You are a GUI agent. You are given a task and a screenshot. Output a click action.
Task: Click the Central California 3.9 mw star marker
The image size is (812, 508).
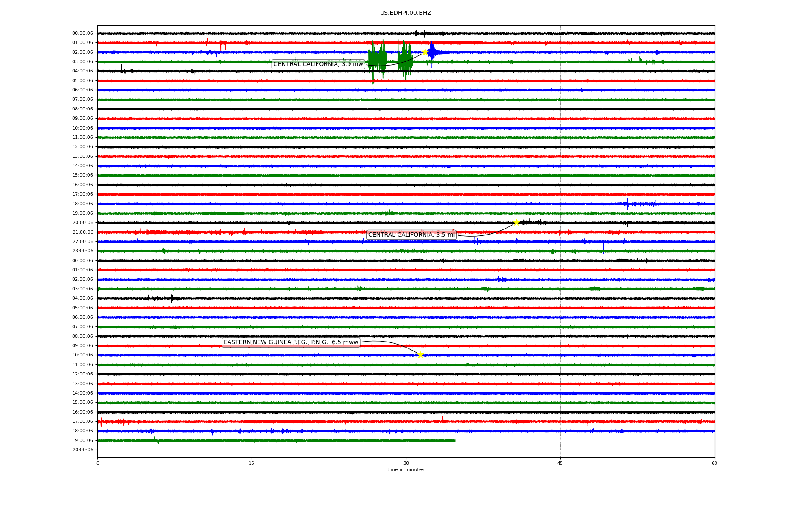click(x=425, y=52)
